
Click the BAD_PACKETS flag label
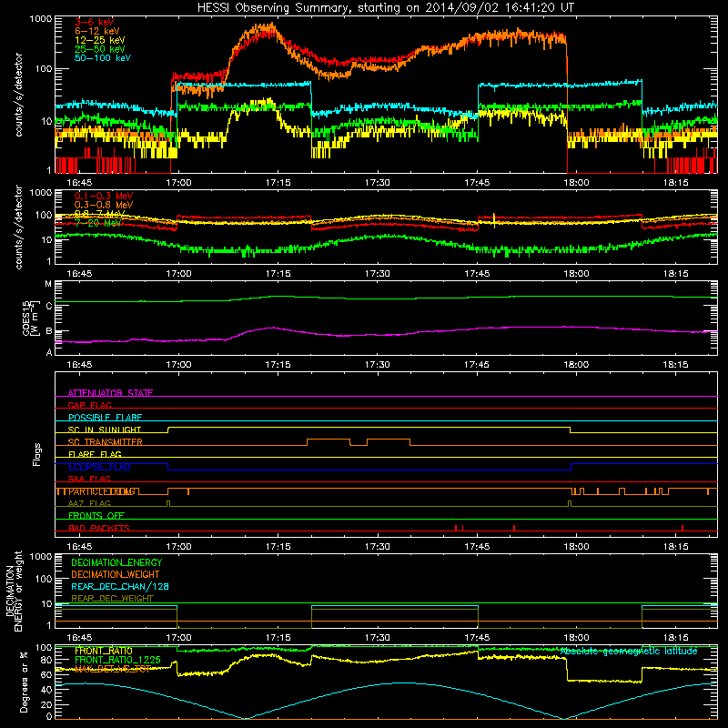99,528
